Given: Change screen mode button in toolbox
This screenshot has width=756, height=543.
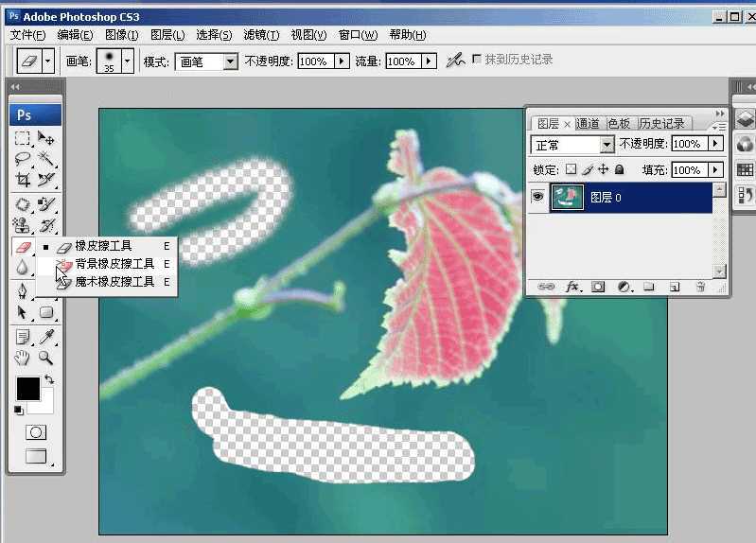Looking at the screenshot, I should [36, 456].
